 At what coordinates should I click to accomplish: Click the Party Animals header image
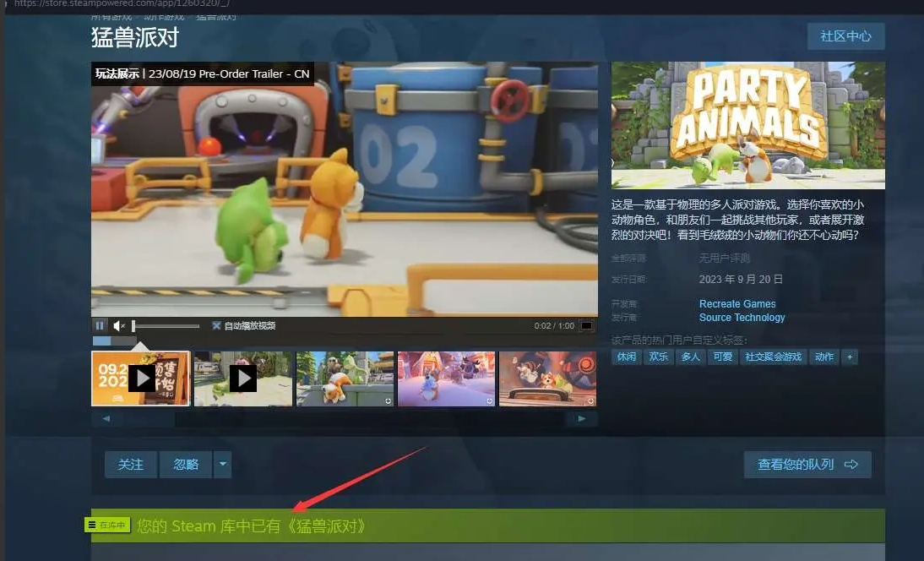(x=747, y=125)
